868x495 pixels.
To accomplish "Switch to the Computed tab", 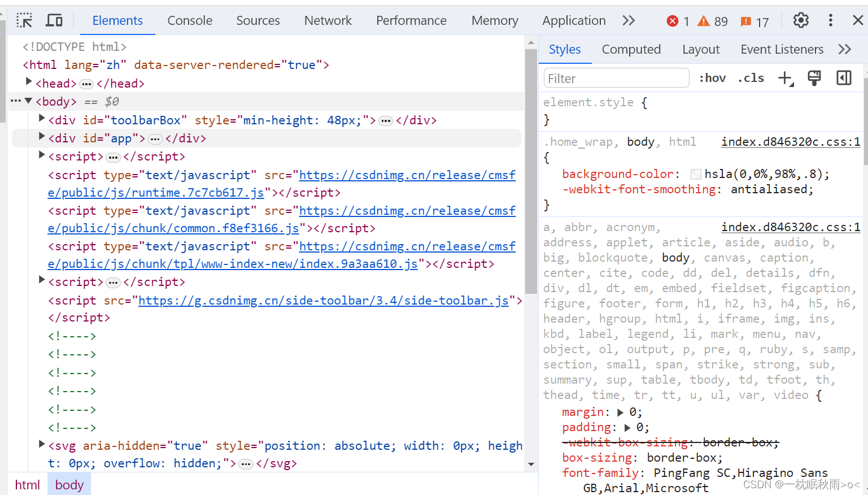I will point(631,50).
